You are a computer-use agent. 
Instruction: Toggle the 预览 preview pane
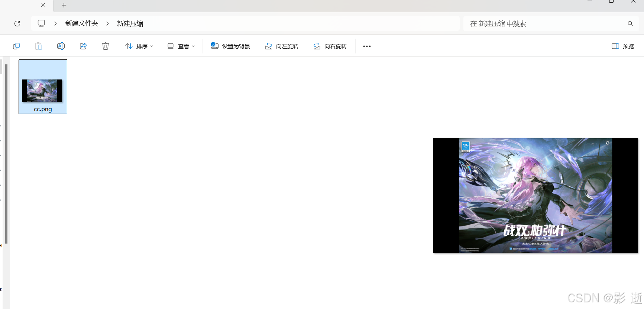[x=623, y=46]
